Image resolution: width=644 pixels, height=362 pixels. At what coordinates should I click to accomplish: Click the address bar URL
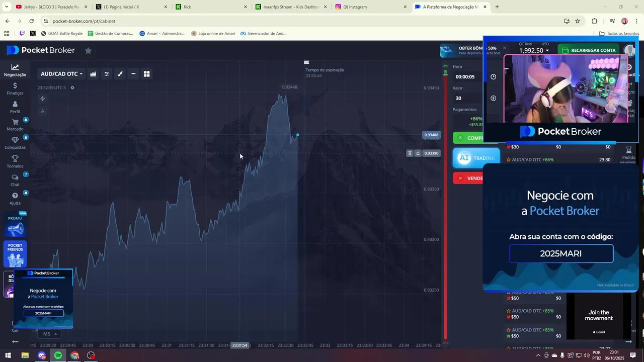click(84, 21)
